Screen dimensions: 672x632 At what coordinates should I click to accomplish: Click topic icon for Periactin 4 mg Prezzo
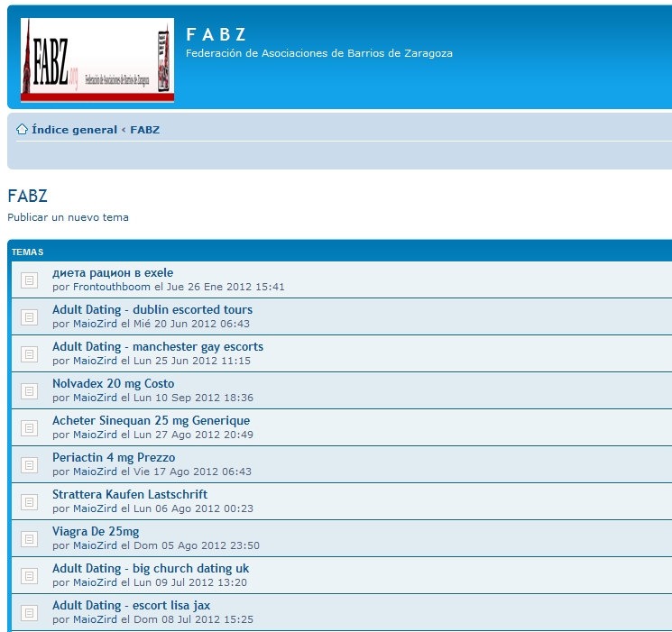coord(29,465)
